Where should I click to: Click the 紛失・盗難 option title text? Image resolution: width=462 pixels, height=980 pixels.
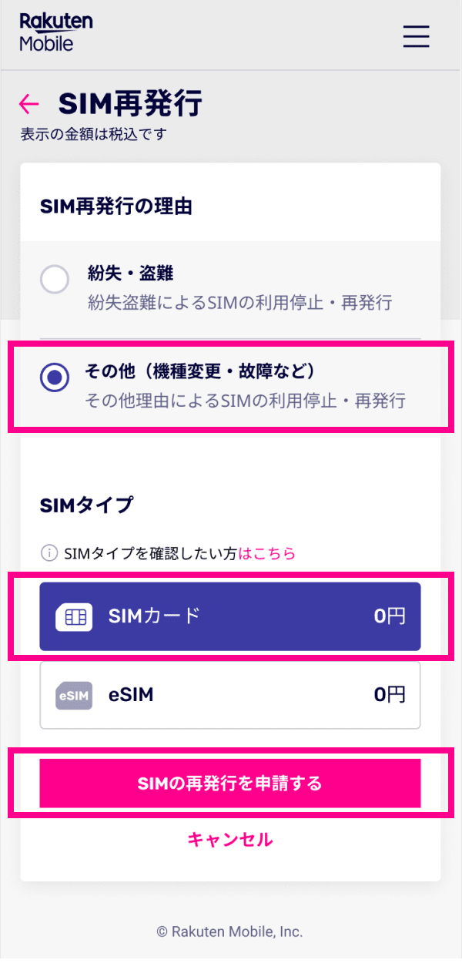pos(130,274)
